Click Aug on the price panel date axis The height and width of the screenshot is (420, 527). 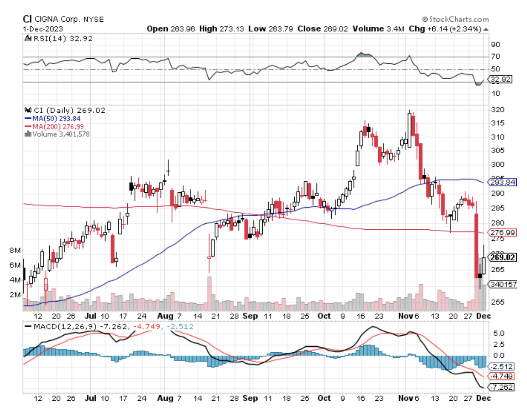point(164,316)
